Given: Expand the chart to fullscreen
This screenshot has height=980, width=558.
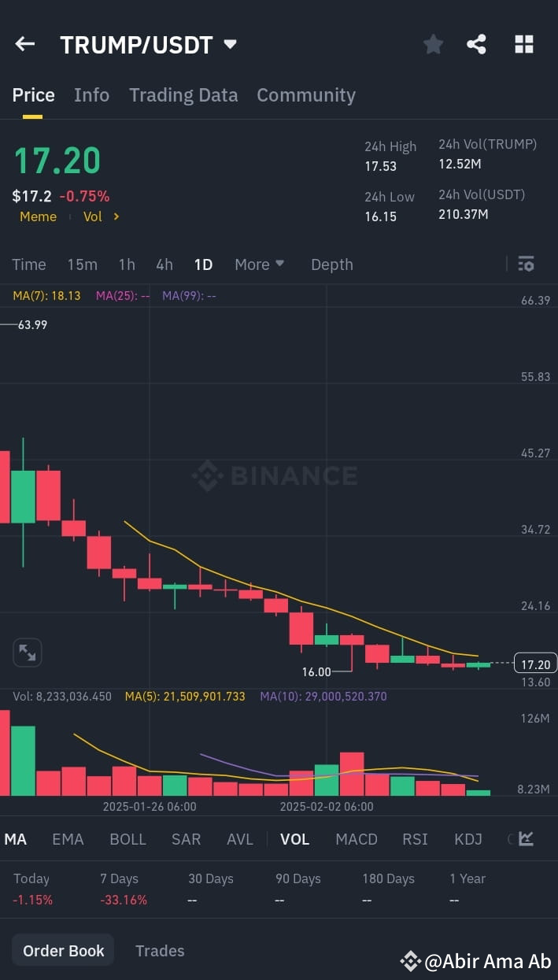Looking at the screenshot, I should (27, 652).
